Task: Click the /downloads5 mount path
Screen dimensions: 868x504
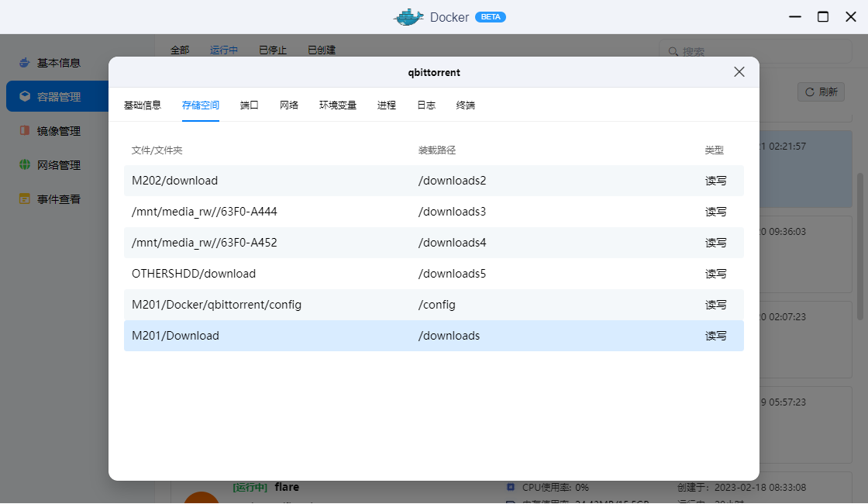Action: click(x=453, y=274)
